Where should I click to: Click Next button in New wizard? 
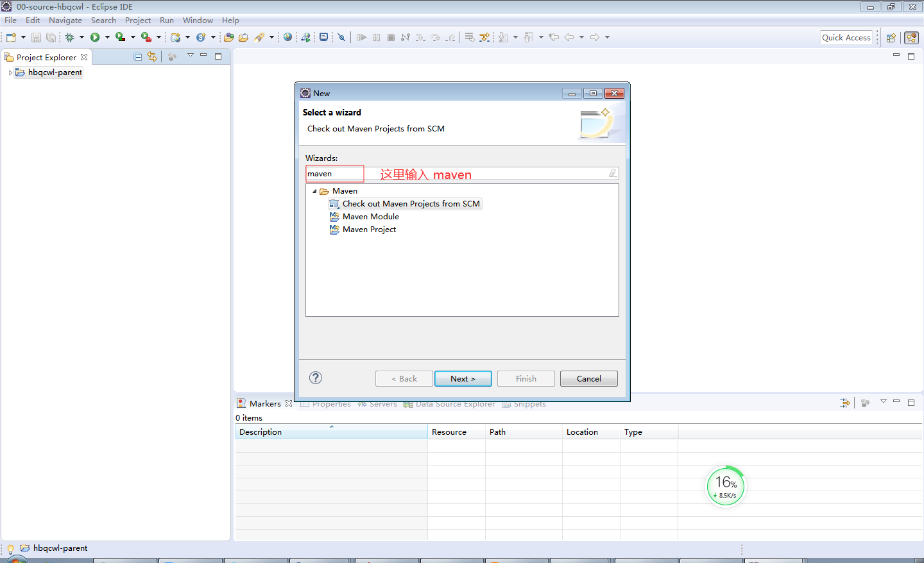click(x=463, y=379)
